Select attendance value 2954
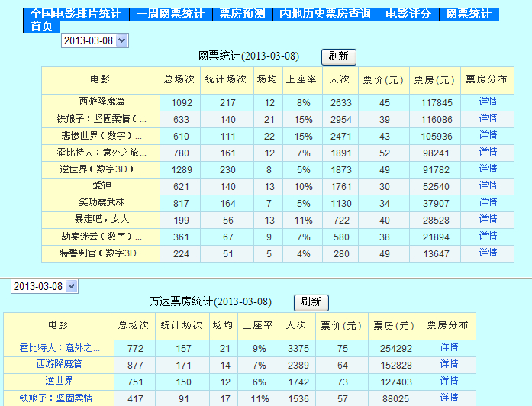The width and height of the screenshot is (532, 406). pyautogui.click(x=340, y=119)
